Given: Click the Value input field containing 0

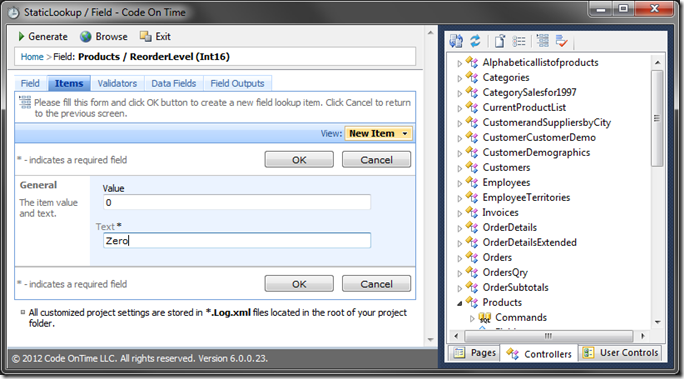Looking at the screenshot, I should click(237, 202).
